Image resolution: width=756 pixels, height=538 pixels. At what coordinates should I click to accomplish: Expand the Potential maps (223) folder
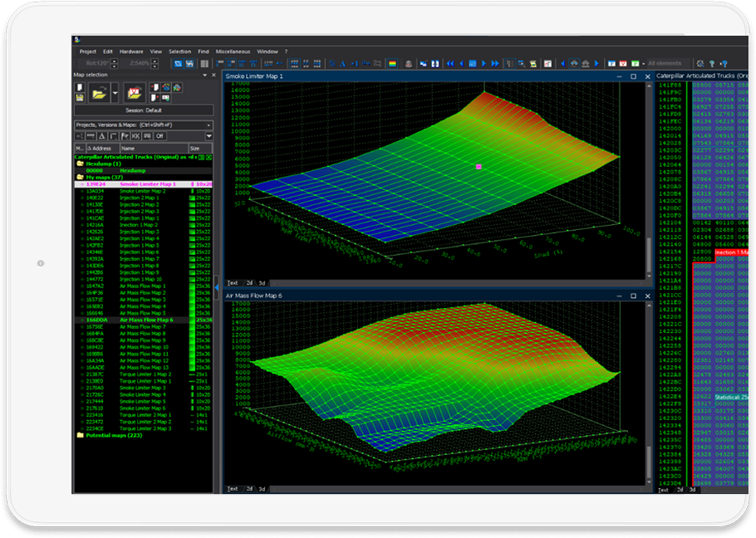click(80, 435)
